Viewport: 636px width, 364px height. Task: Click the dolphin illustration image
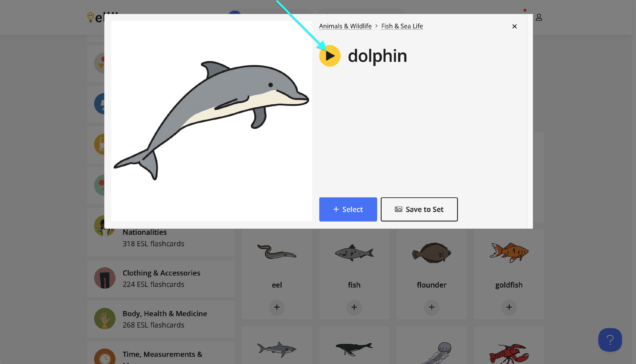212,121
